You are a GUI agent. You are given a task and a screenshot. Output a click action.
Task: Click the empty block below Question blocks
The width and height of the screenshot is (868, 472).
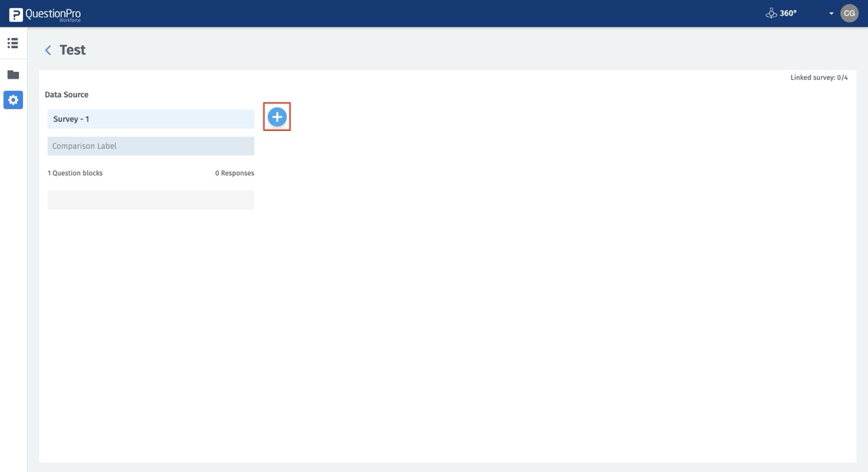point(151,199)
